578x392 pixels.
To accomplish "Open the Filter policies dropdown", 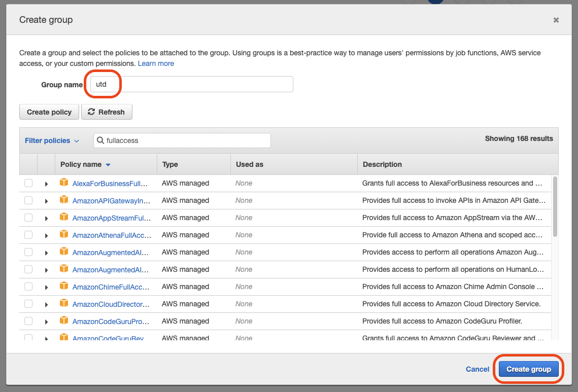I will click(52, 141).
